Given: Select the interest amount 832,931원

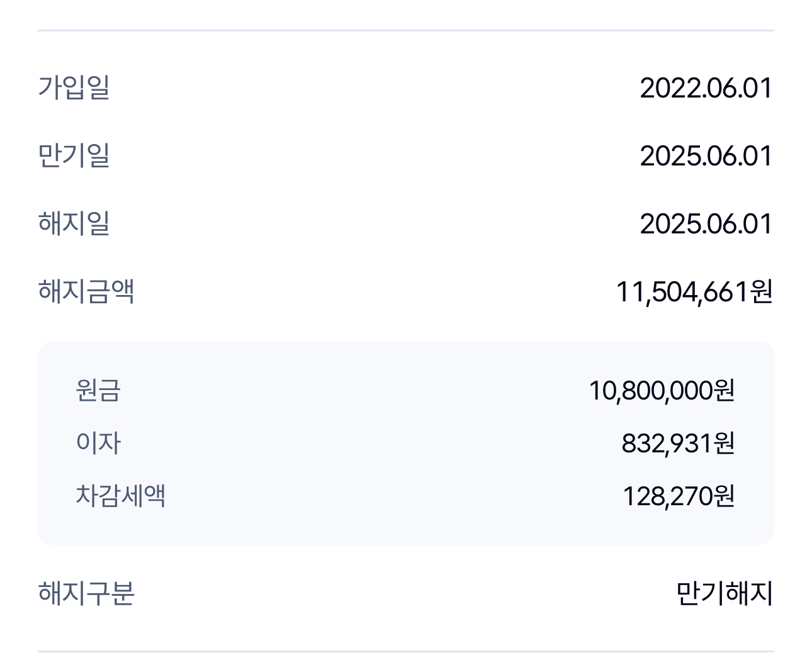Looking at the screenshot, I should [678, 444].
